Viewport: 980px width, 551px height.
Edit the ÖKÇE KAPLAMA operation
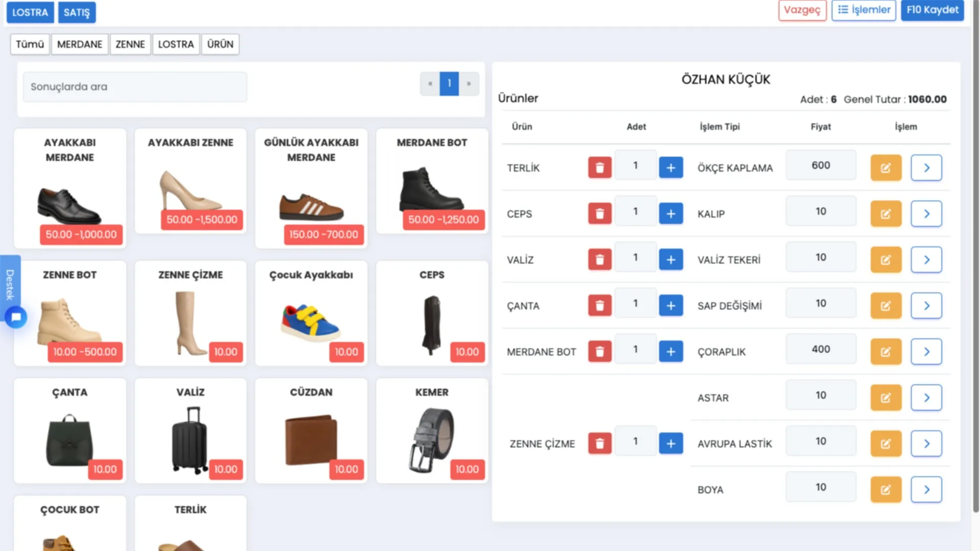[886, 167]
